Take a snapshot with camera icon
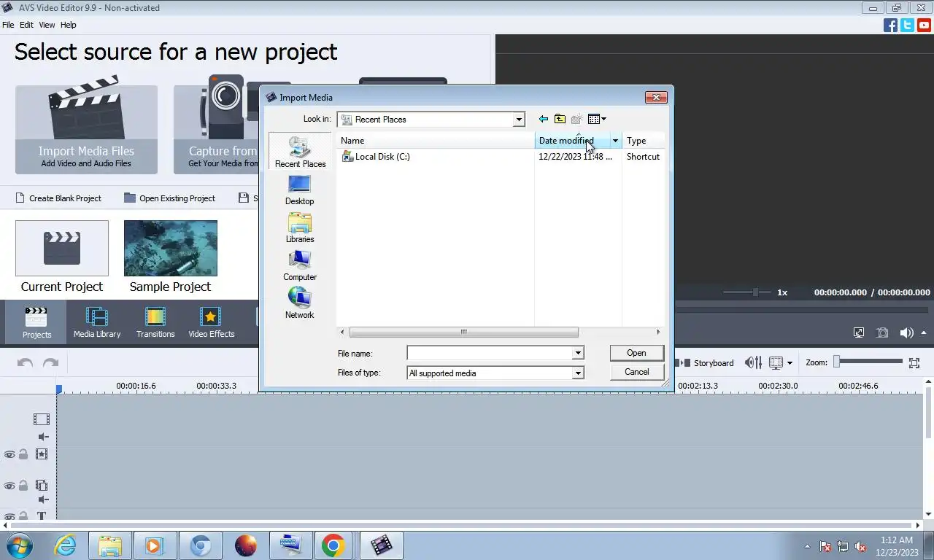This screenshot has width=934, height=560. tap(882, 332)
